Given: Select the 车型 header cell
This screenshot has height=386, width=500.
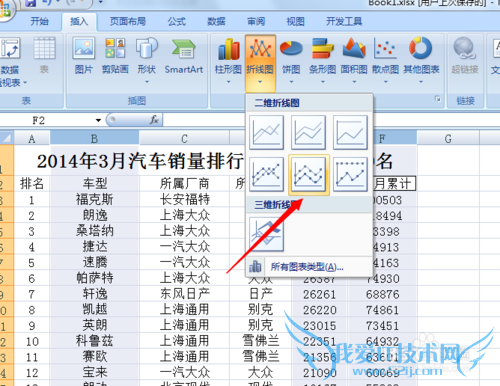Looking at the screenshot, I should tap(95, 184).
